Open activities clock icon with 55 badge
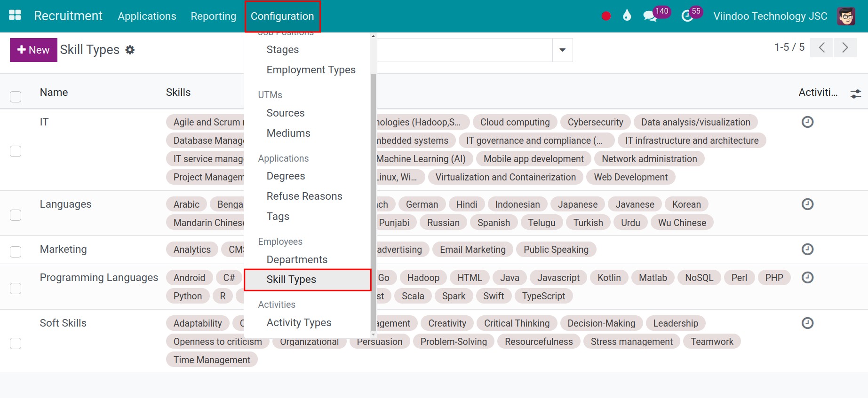The height and width of the screenshot is (398, 868). 687,16
